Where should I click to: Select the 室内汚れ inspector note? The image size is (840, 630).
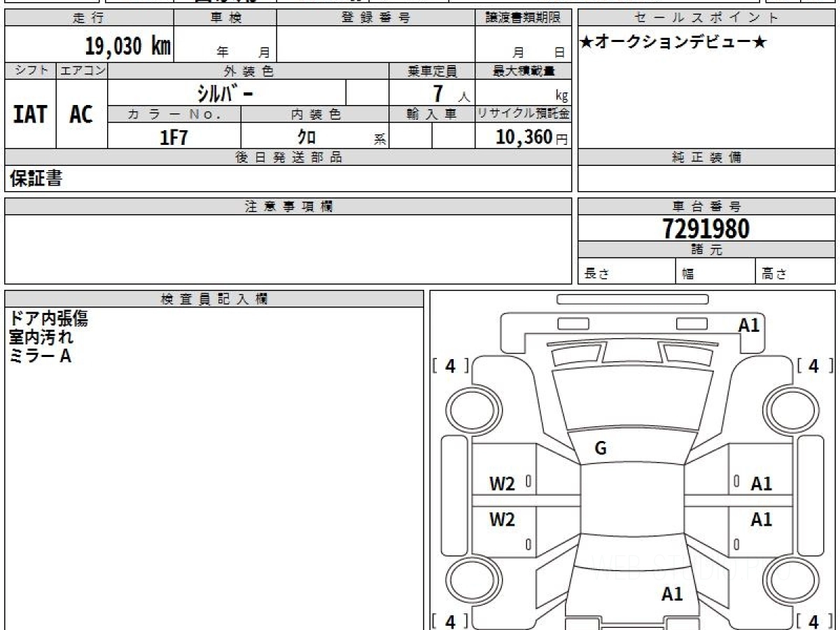[x=41, y=337]
